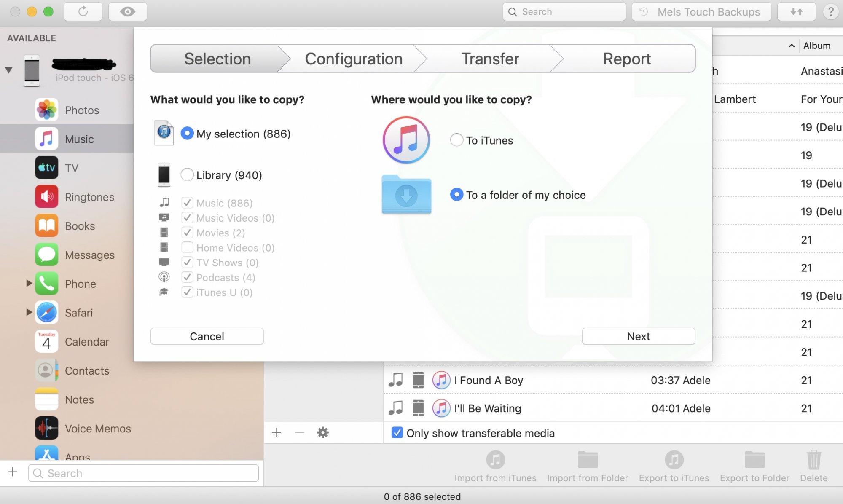
Task: Open Calendar section icon
Action: (x=46, y=341)
